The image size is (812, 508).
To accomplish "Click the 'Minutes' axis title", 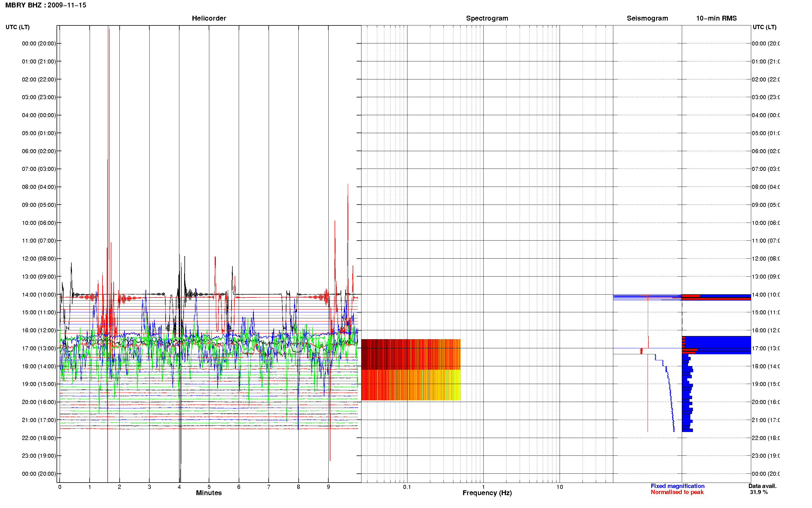I will pyautogui.click(x=209, y=493).
